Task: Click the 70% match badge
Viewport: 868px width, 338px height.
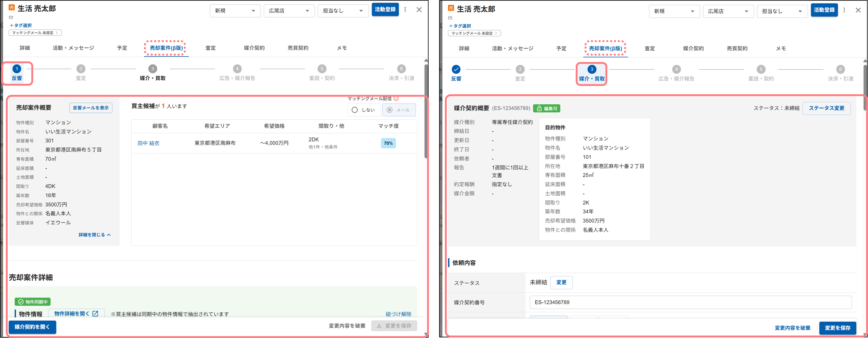Action: [x=388, y=143]
